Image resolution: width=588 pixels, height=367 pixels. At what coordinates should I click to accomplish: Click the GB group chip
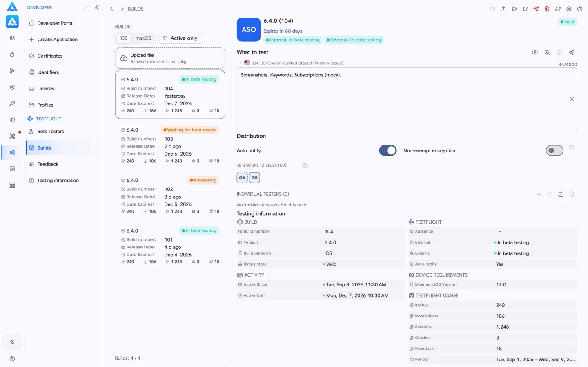[x=254, y=178]
